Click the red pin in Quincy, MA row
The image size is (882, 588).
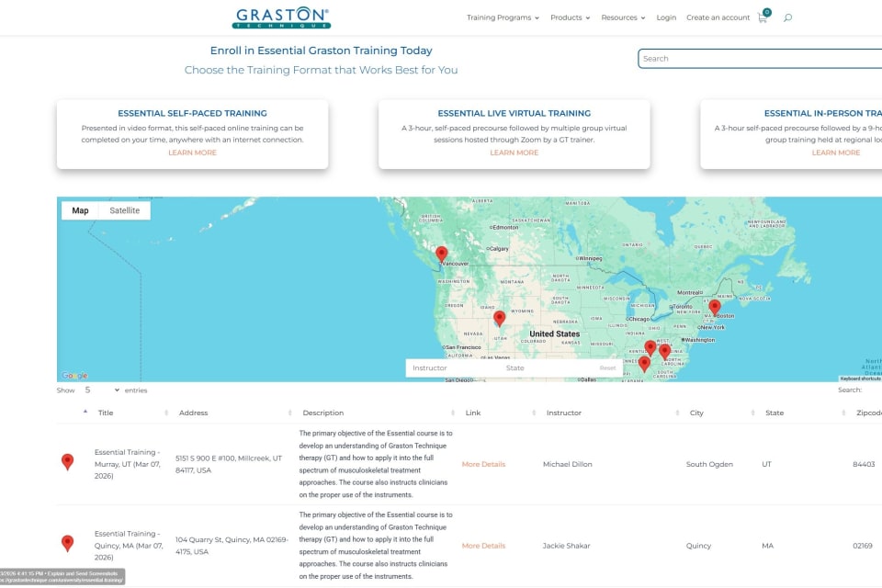pyautogui.click(x=67, y=543)
